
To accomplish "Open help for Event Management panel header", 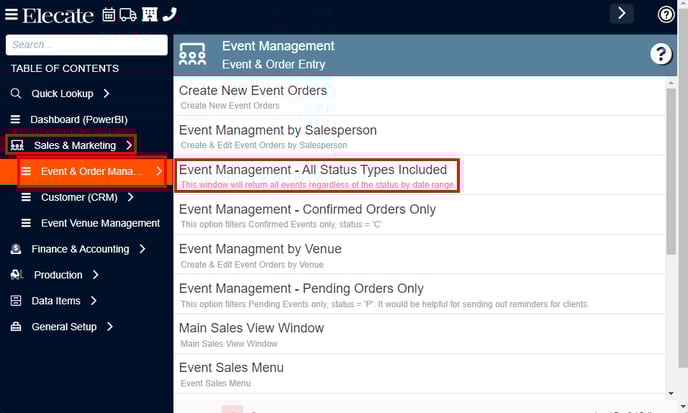I will click(x=660, y=54).
